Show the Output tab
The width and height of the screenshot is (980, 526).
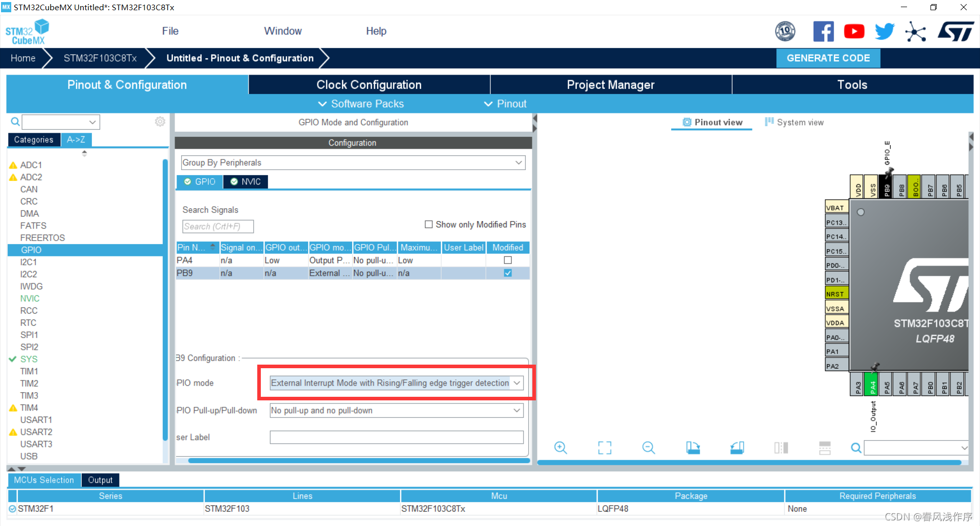100,480
